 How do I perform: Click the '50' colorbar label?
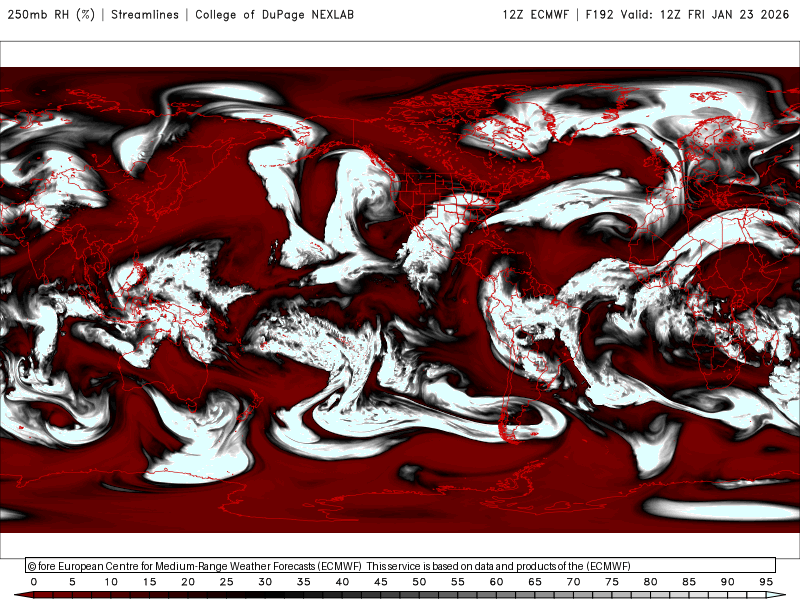pyautogui.click(x=419, y=582)
